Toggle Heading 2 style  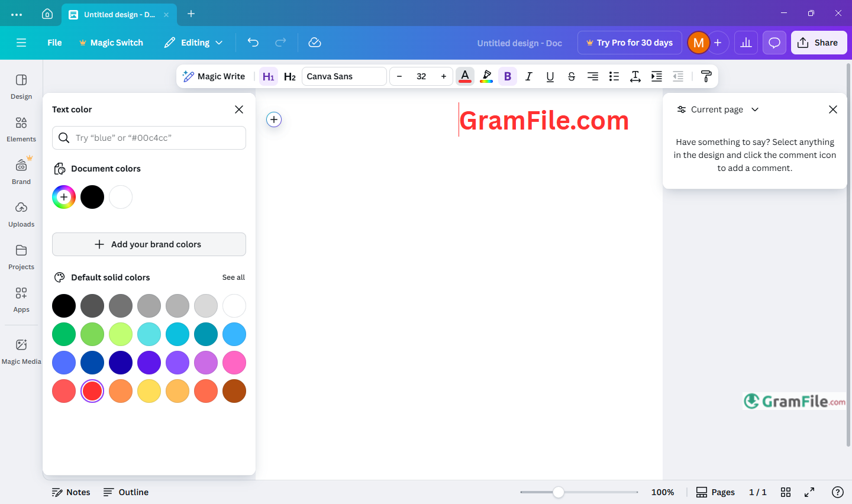click(x=290, y=76)
